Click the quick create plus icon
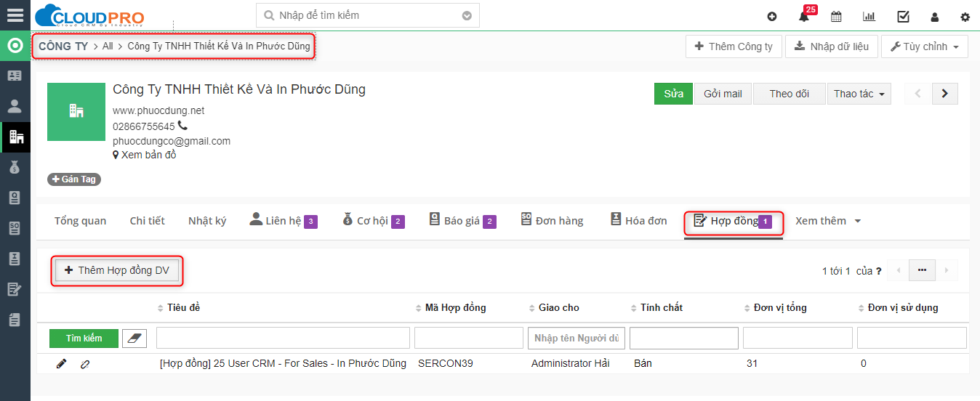 [772, 17]
